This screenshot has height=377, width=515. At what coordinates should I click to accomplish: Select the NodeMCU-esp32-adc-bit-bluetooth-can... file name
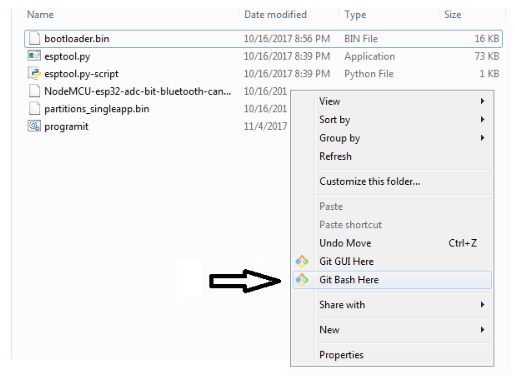[138, 91]
